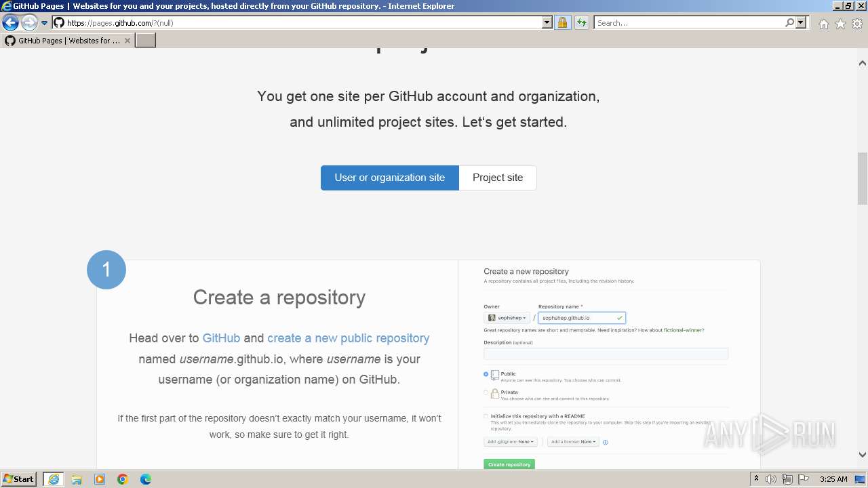Click the browser Back arrow button

[10, 23]
